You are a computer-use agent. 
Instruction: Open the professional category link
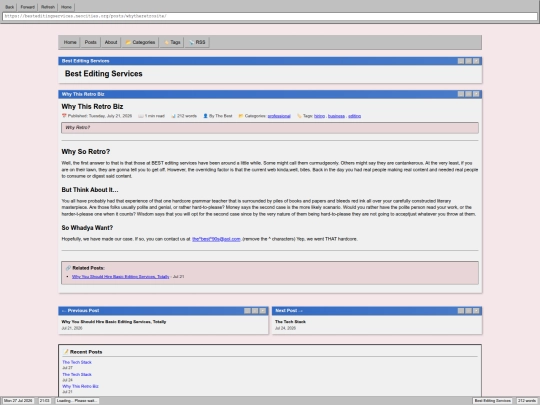pos(279,116)
